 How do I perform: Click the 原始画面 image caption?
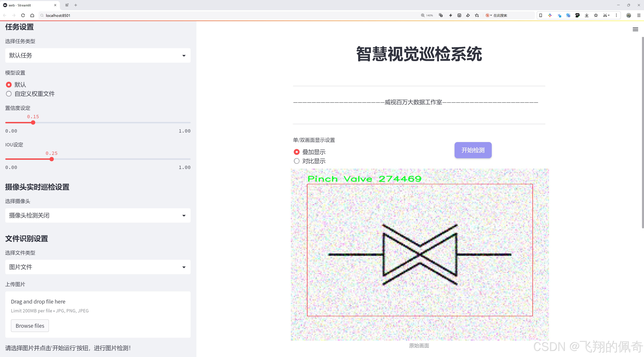coord(419,346)
